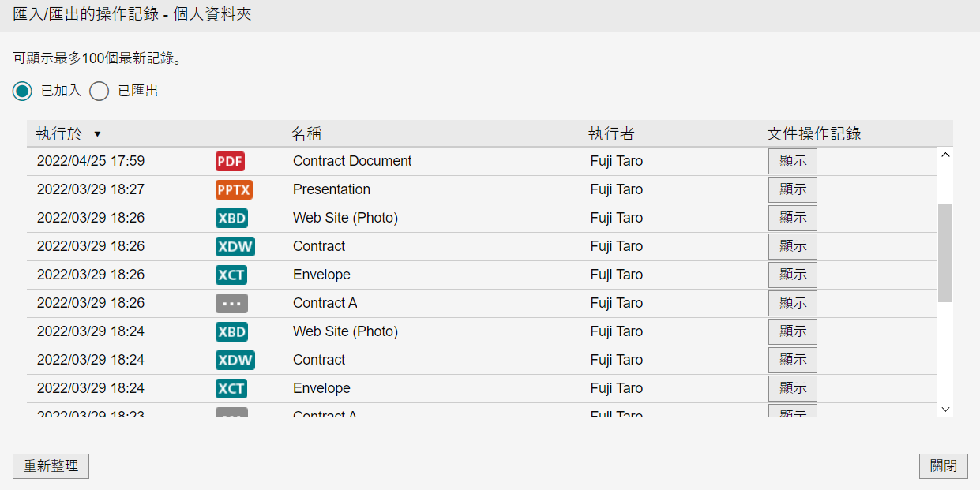The image size is (980, 490).
Task: Click the 名稱 column header
Action: click(306, 134)
